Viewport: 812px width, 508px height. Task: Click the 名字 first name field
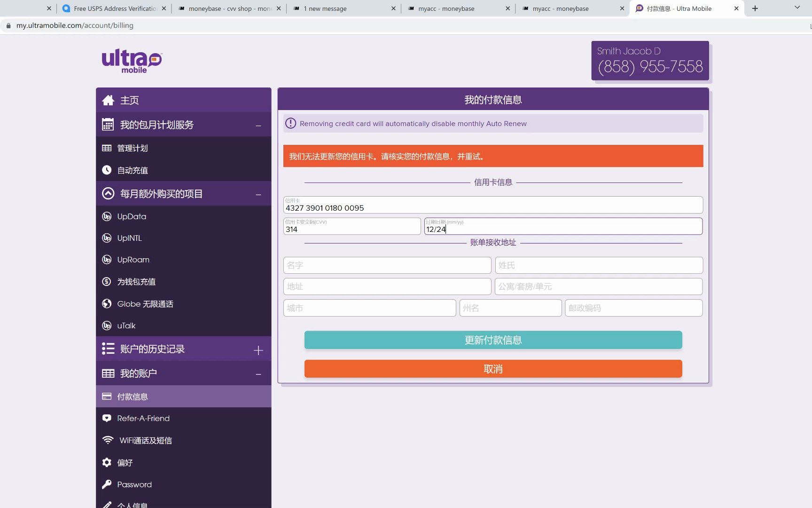(x=387, y=265)
